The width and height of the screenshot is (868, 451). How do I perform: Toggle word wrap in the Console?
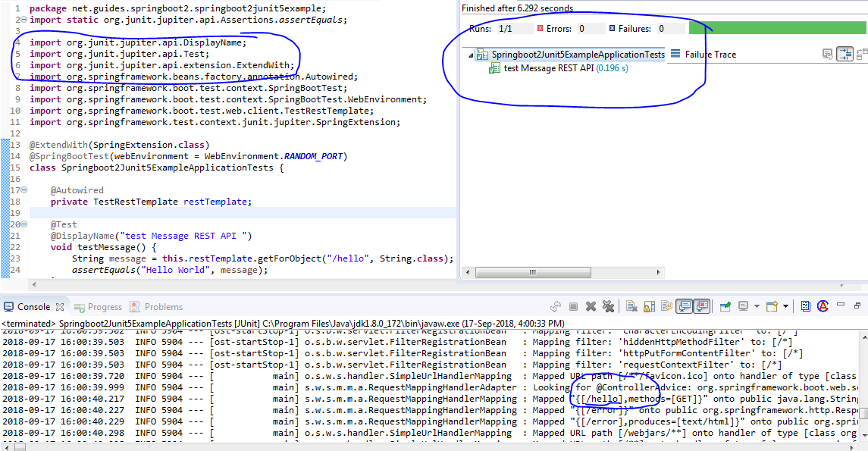665,306
